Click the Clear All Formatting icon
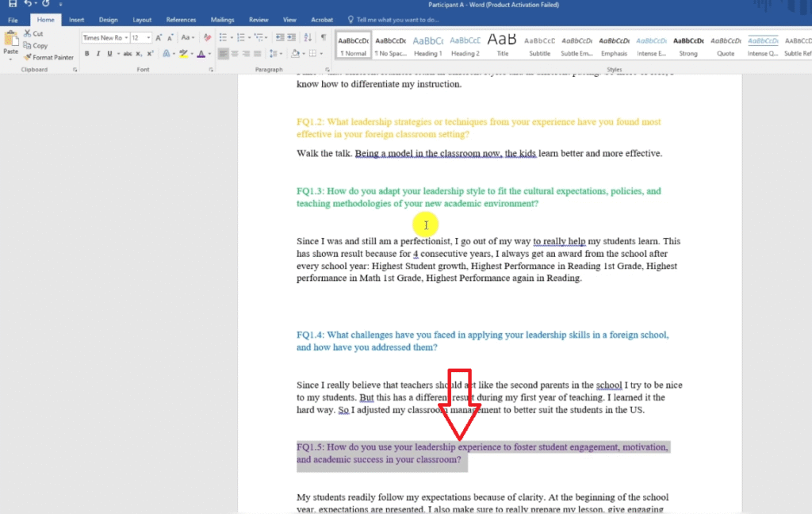Viewport: 812px width, 514px height. point(208,37)
